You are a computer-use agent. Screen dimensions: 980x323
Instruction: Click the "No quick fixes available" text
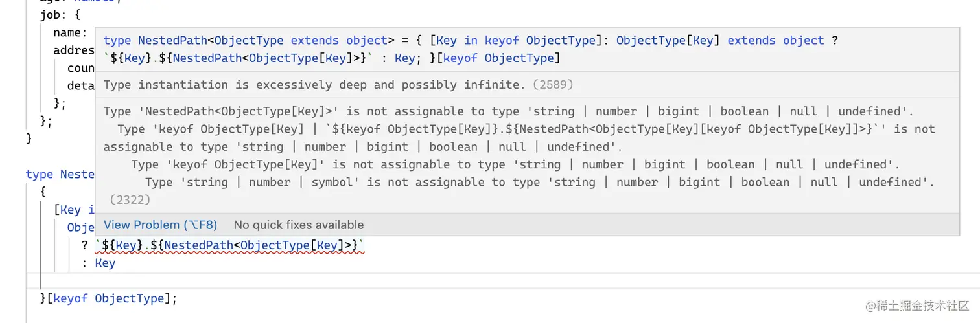pyautogui.click(x=298, y=225)
